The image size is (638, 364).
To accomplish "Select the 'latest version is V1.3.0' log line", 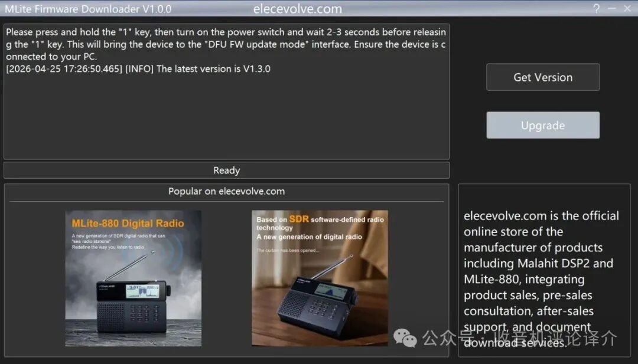I will pos(138,69).
